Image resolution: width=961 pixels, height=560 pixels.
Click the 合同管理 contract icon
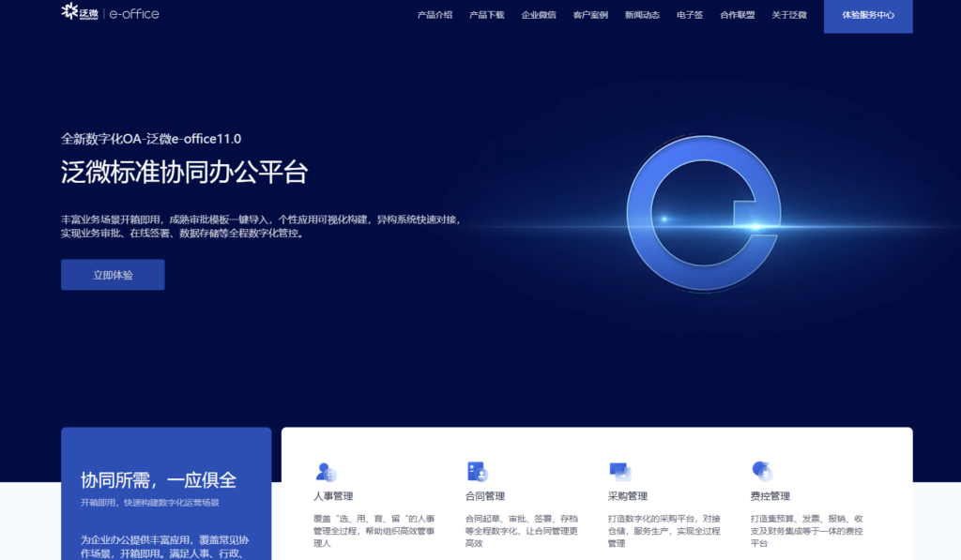coord(476,472)
